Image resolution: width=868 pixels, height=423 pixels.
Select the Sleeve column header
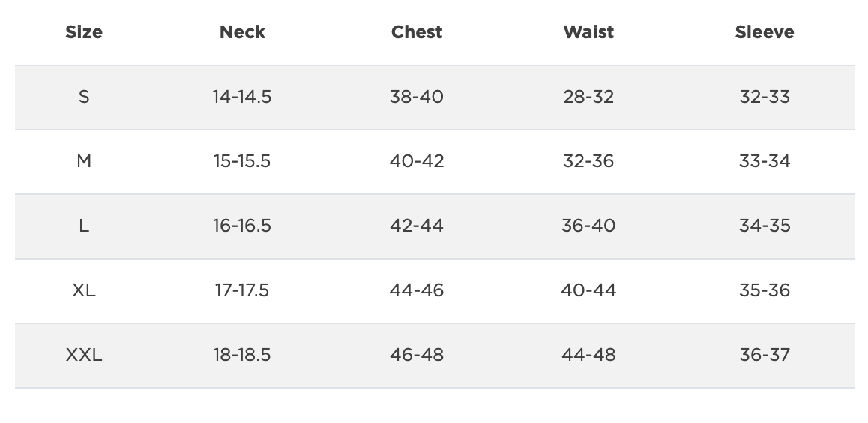pos(765,32)
